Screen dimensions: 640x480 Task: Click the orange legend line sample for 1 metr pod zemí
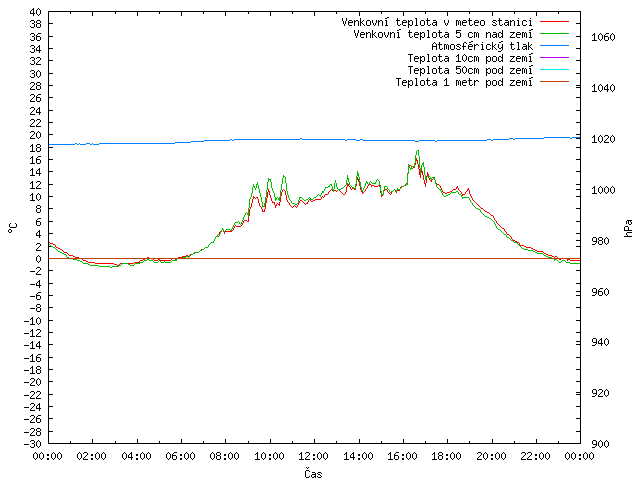point(554,82)
